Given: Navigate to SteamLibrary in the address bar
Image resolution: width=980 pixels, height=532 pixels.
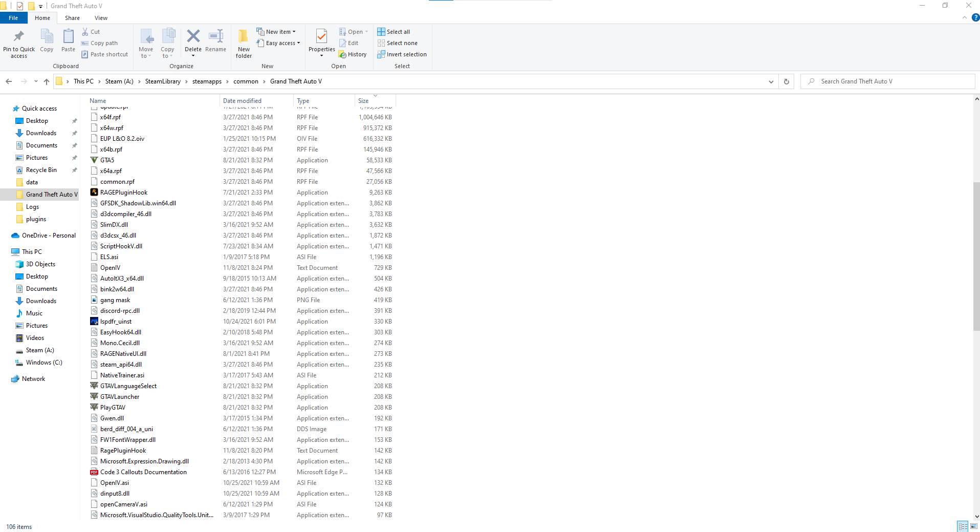Looking at the screenshot, I should [163, 81].
